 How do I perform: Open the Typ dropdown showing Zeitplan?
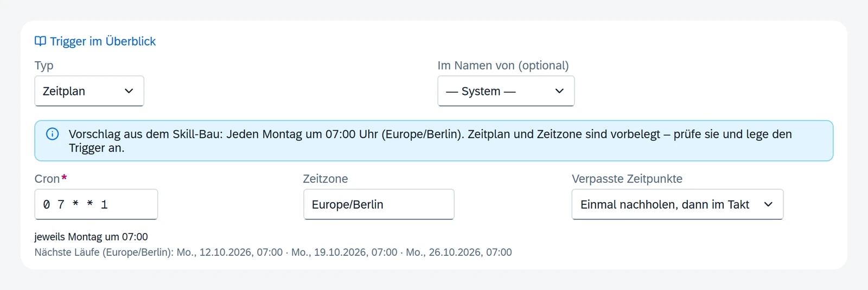tap(89, 91)
